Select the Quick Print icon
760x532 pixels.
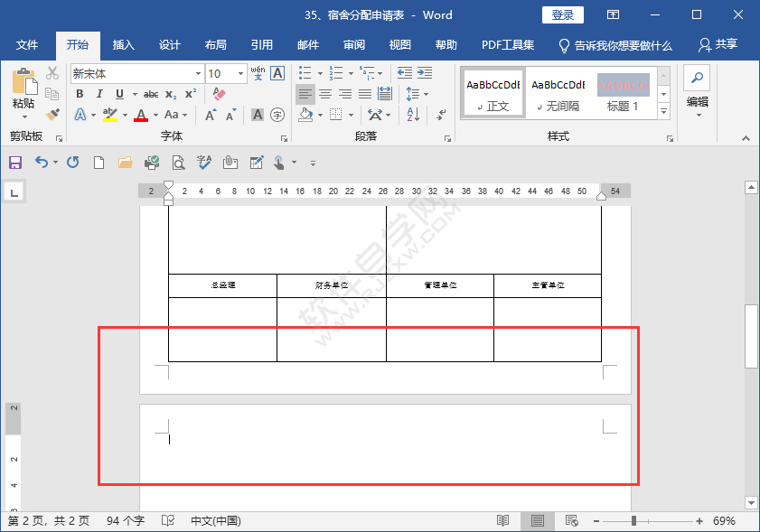151,163
